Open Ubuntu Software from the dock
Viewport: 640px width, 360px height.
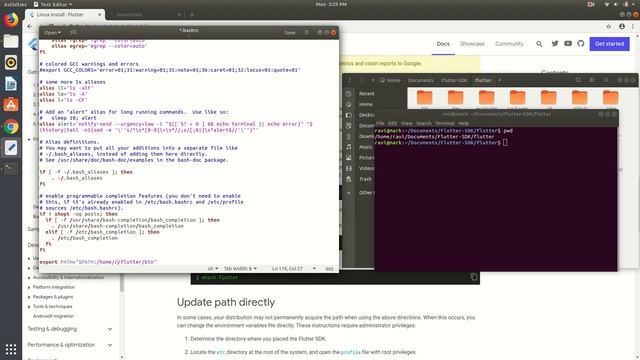[11, 105]
